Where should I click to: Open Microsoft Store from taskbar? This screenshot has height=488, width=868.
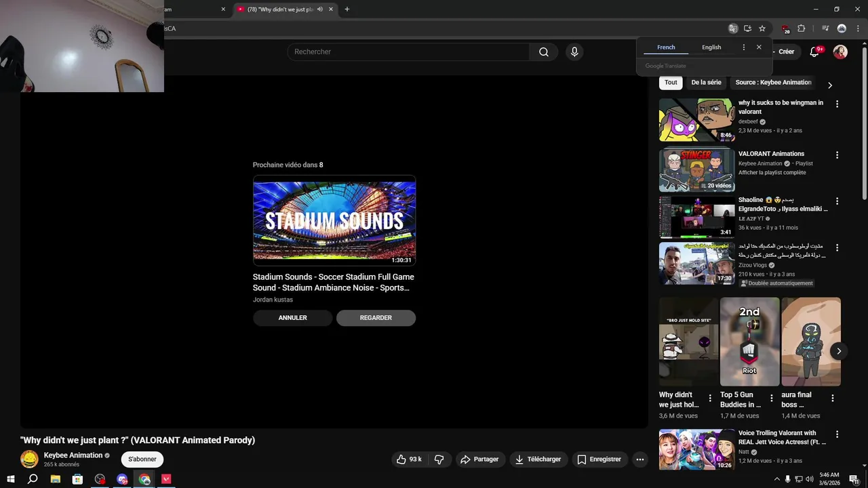pos(78,479)
